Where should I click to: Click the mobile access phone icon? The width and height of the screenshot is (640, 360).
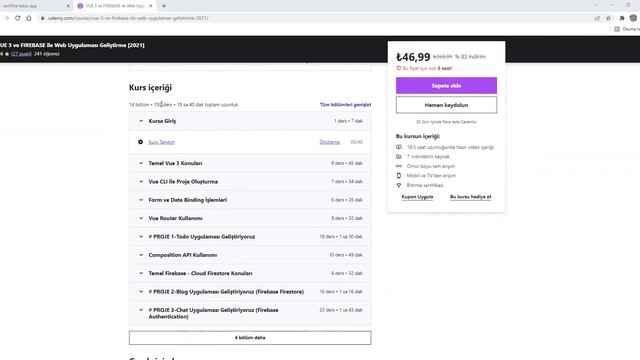point(399,176)
